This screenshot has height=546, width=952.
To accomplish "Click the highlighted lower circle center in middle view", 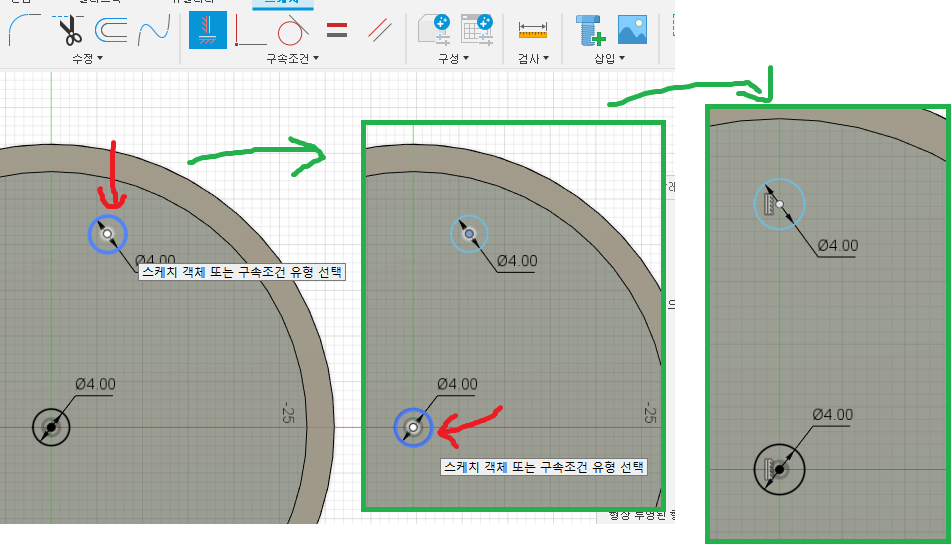I will point(413,428).
